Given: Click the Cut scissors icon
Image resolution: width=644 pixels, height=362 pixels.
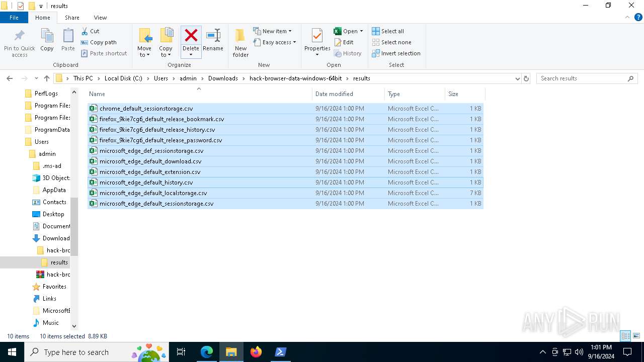Looking at the screenshot, I should (85, 31).
